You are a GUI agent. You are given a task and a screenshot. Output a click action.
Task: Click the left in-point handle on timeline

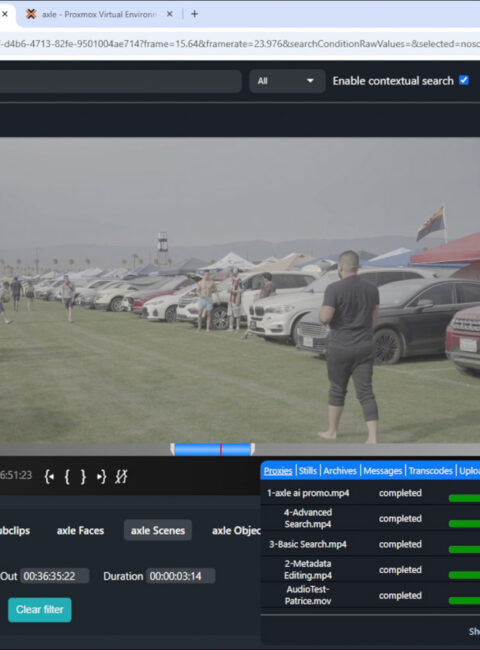(x=172, y=449)
